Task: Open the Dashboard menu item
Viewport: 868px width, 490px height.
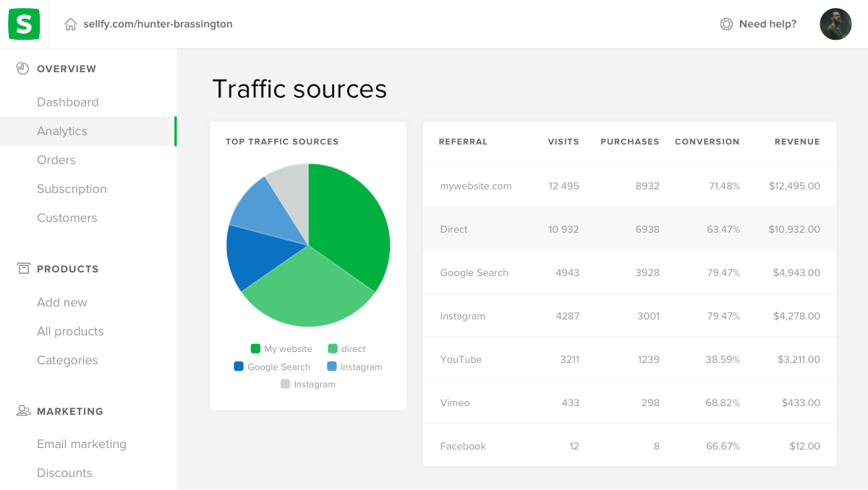Action: 67,102
